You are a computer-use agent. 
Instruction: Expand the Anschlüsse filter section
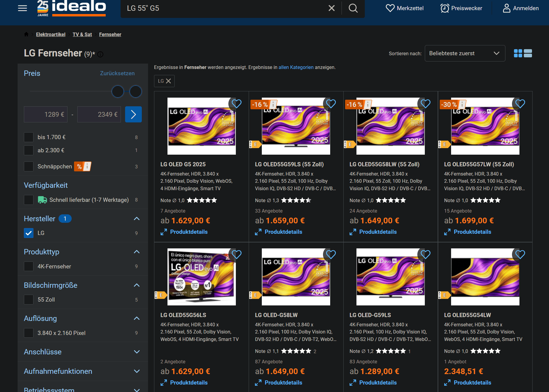point(137,352)
